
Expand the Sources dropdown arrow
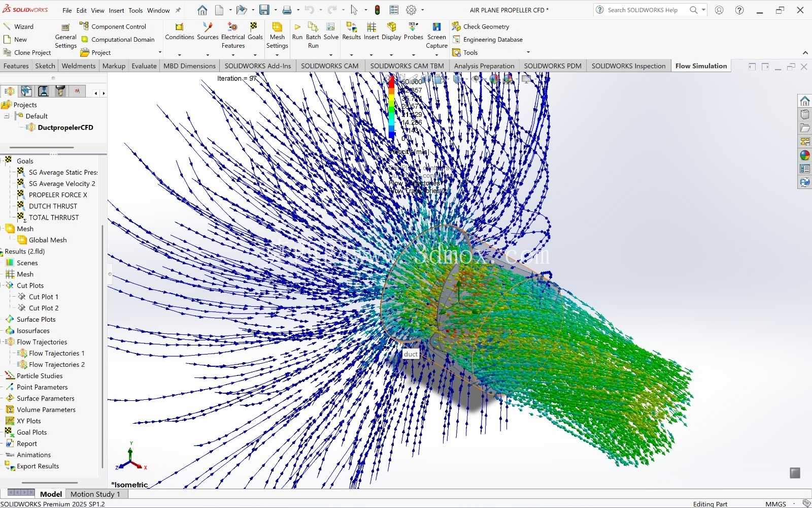[208, 55]
